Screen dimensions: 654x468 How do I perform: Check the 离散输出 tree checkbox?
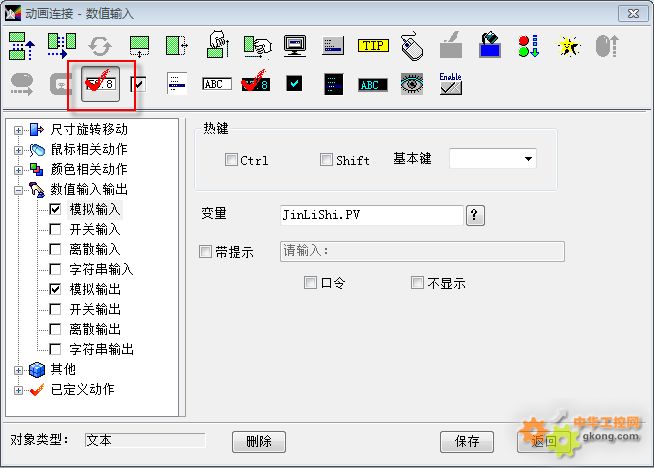click(x=55, y=329)
